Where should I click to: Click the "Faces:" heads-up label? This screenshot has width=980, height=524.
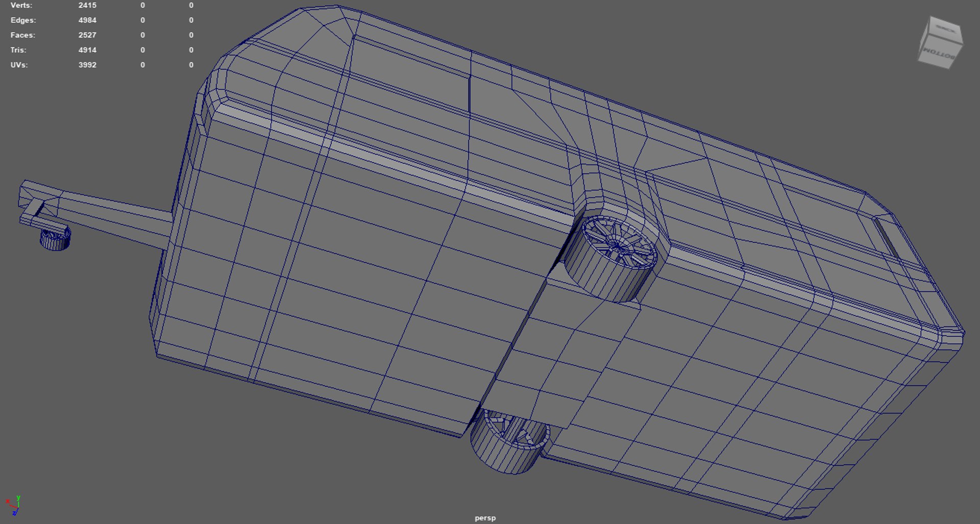22,35
